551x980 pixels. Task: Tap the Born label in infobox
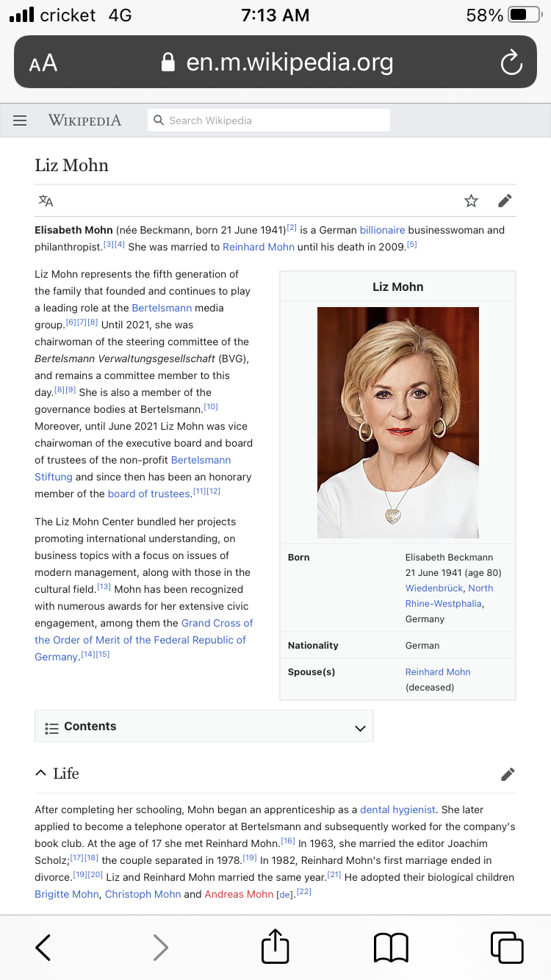(299, 557)
